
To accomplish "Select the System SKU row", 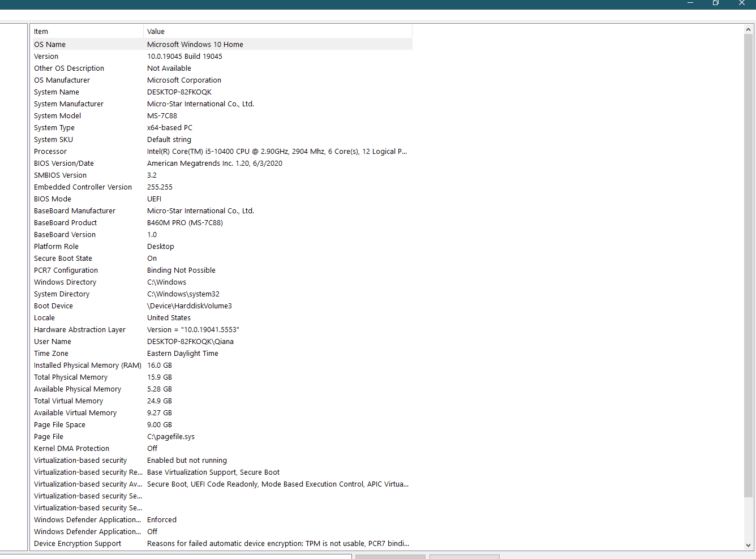I will 221,139.
